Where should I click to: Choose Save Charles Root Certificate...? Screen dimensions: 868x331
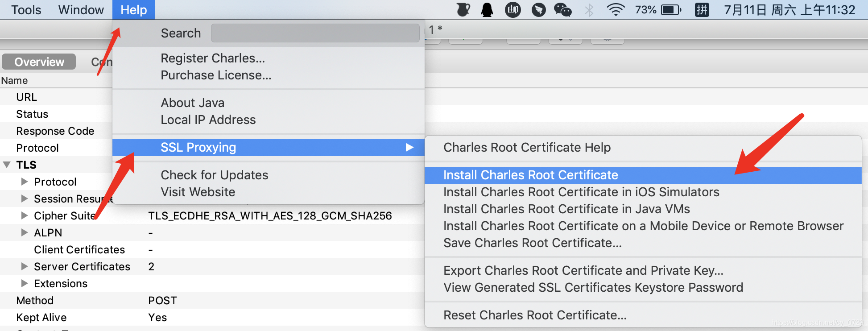click(x=643, y=243)
